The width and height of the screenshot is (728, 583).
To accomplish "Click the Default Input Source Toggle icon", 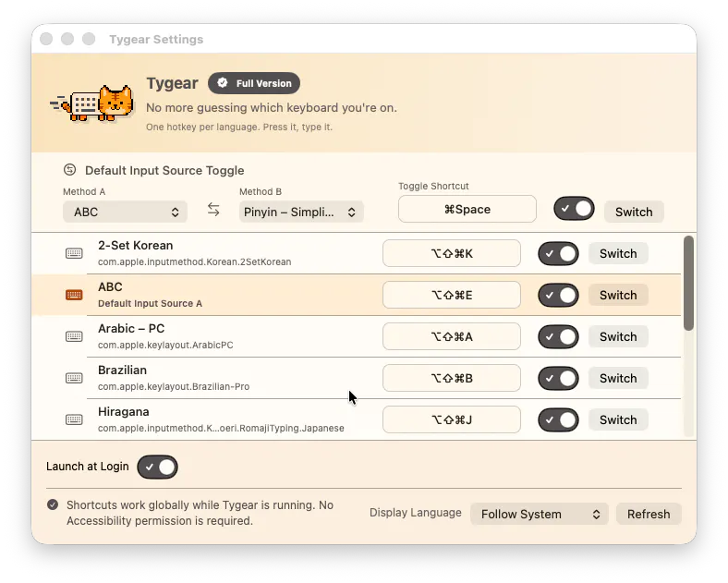I will [69, 170].
